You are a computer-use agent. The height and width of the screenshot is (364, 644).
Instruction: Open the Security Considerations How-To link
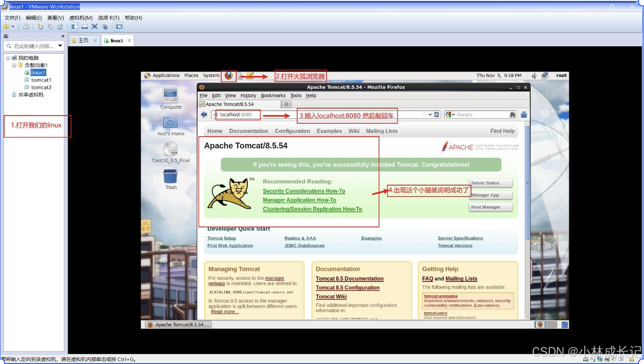304,191
